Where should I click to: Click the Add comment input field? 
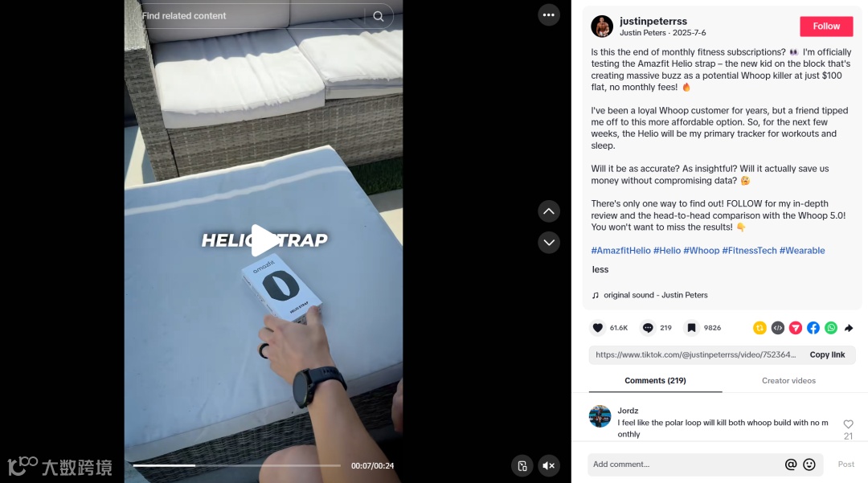686,465
